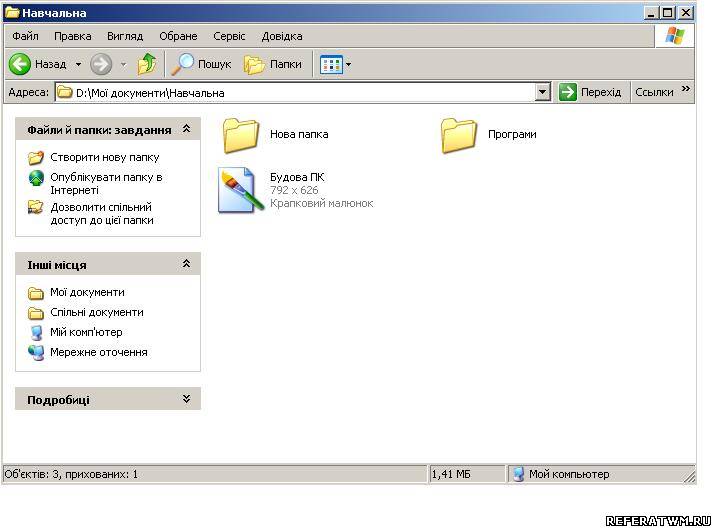Image resolution: width=716 pixels, height=531 pixels.
Task: Open the Сервіс menu
Action: coord(229,36)
